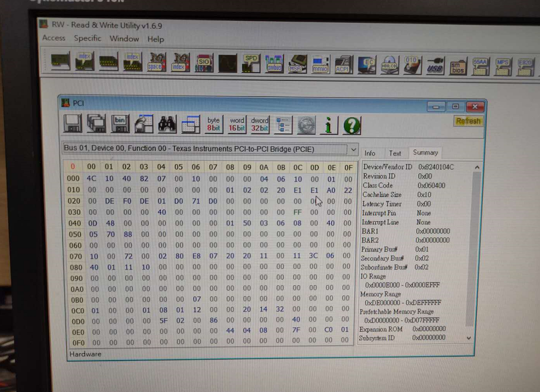Image resolution: width=540 pixels, height=392 pixels.
Task: Open the HDD/CD disk tool
Action: [x=389, y=65]
